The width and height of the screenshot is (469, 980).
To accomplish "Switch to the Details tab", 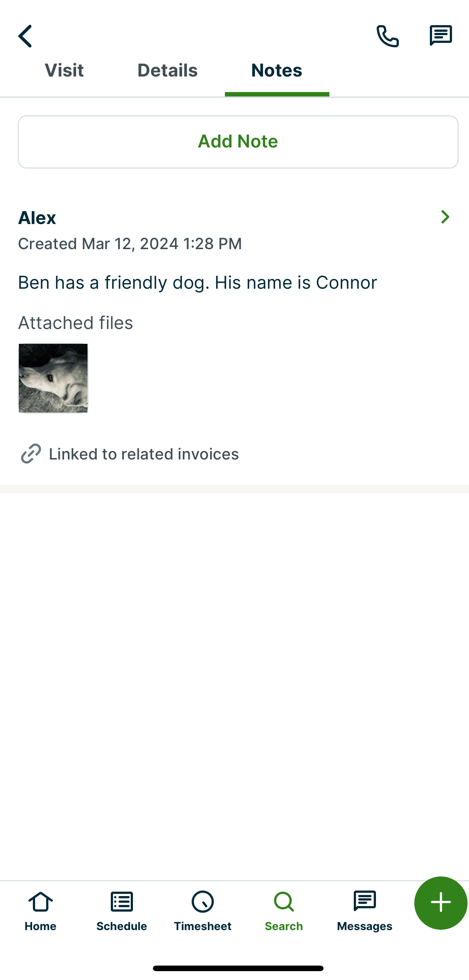I will pyautogui.click(x=167, y=70).
